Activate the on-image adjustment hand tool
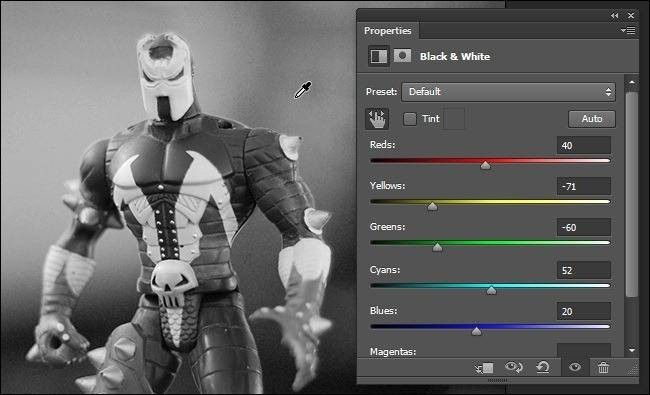Viewport: 650px width, 395px height. click(377, 119)
